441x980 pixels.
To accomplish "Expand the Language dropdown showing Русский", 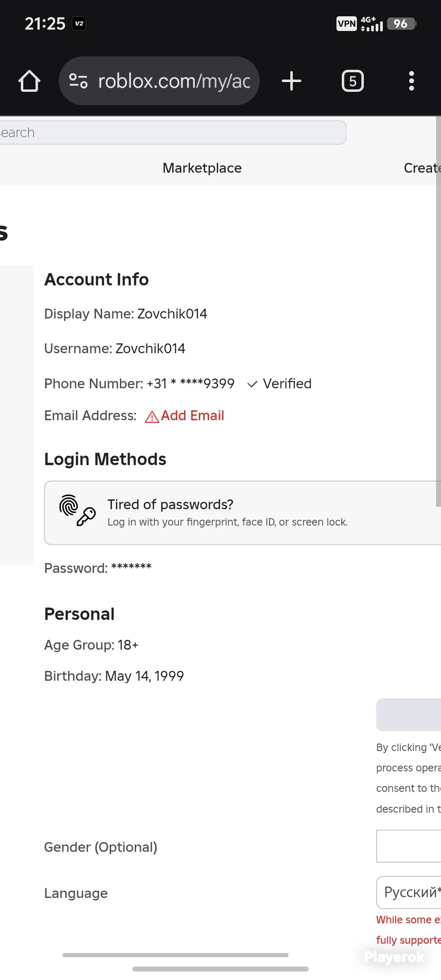I will coord(408,892).
